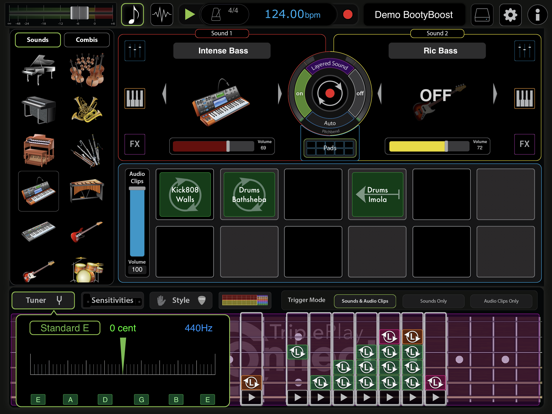Select the grand piano sound

[x=38, y=69]
